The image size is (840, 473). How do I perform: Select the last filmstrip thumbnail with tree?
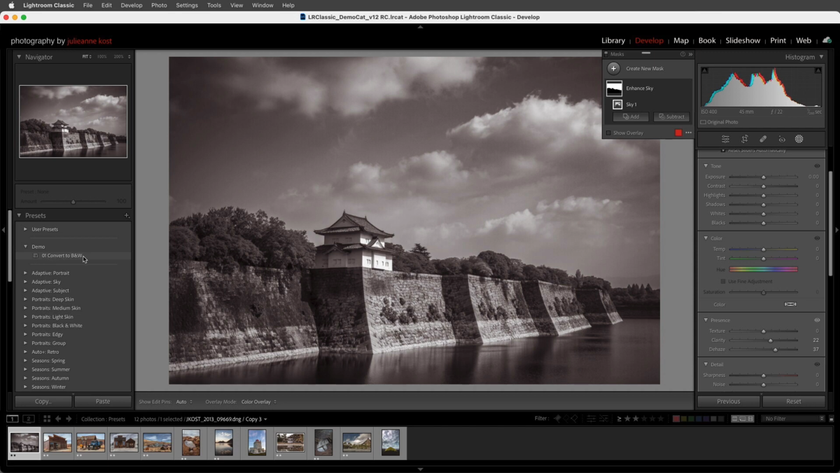[x=391, y=442]
